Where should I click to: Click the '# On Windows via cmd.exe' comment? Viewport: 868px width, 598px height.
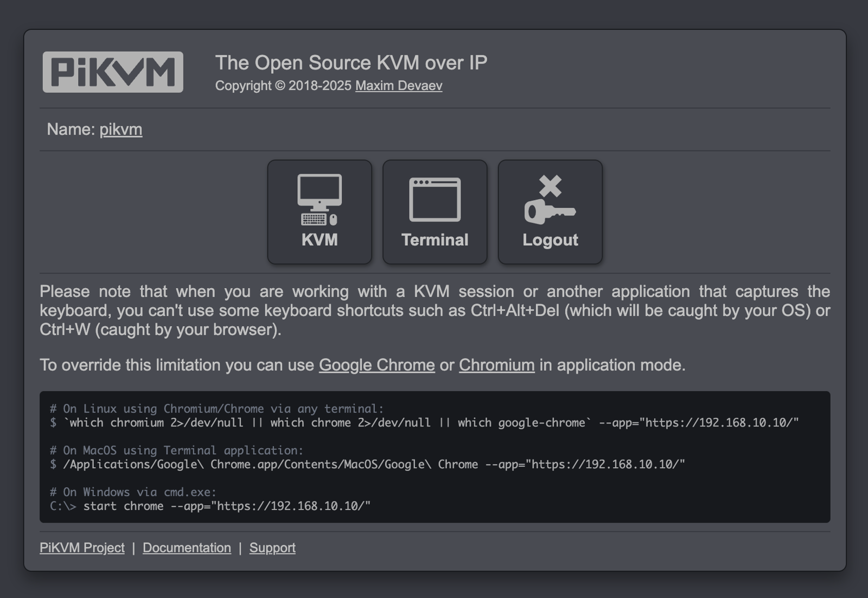point(133,492)
